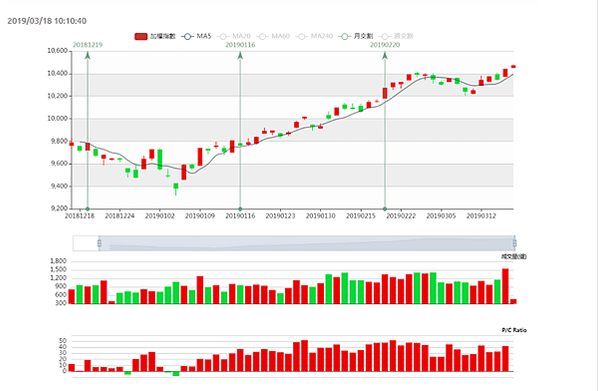
Task: Enable the greyed 週交割 legend item
Action: tap(396, 36)
